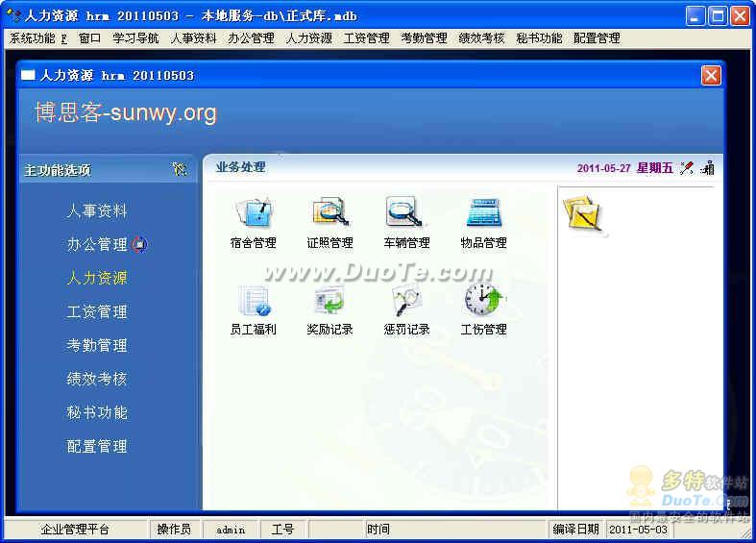Select 绩效考核 in the sidebar
This screenshot has width=756, height=543.
97,379
